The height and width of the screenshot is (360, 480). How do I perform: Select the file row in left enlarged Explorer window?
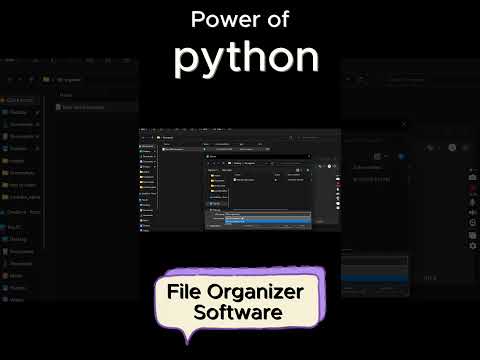96,107
